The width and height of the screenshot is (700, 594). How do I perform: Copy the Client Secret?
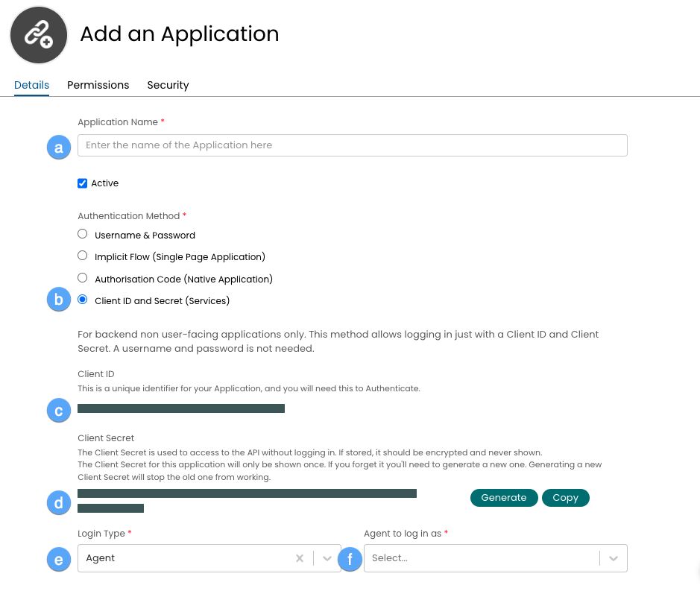coord(566,498)
